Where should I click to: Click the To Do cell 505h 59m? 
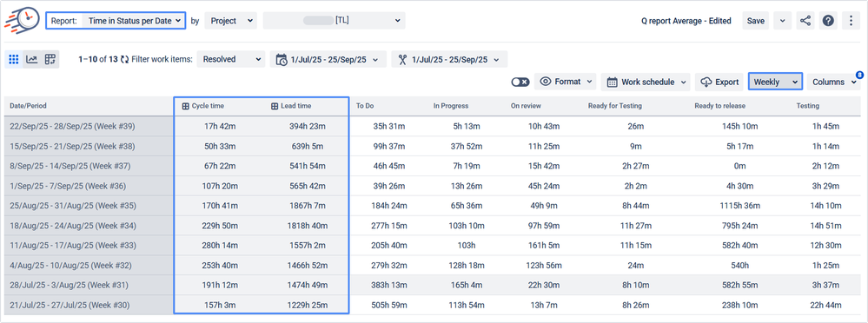coord(389,306)
